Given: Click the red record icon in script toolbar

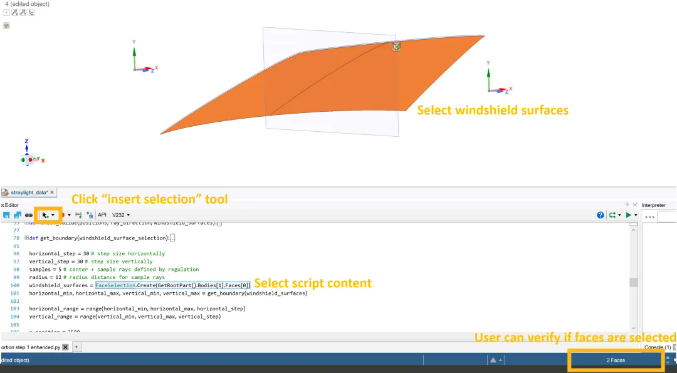Looking at the screenshot, I should point(63,215).
